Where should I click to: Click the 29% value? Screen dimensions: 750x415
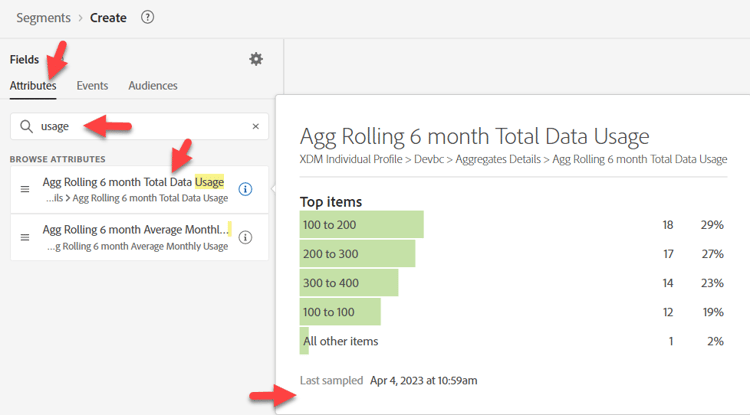tap(712, 225)
